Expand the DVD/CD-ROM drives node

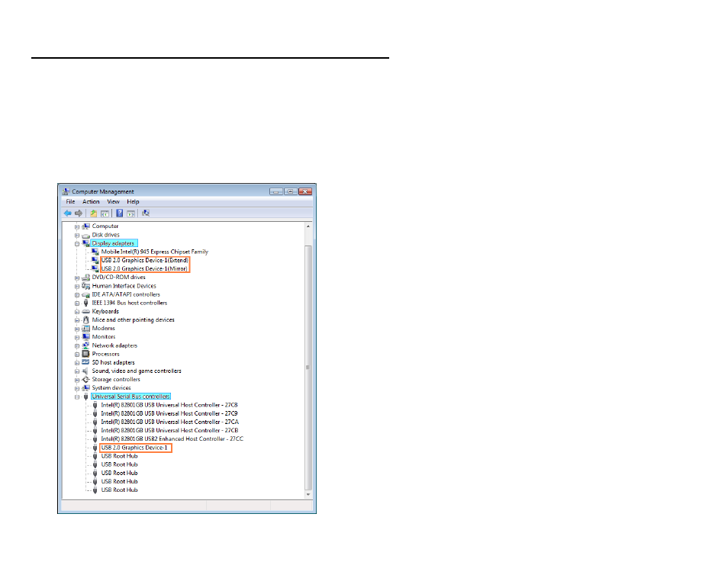click(77, 278)
